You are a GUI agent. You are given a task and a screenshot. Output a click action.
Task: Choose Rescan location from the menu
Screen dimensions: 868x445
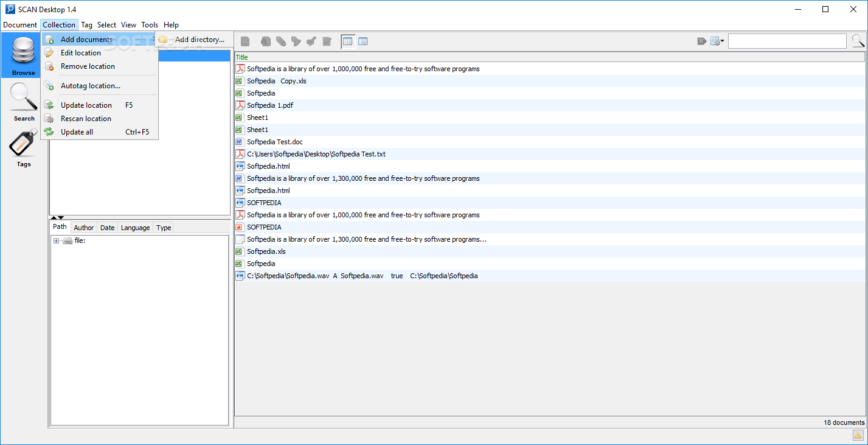point(99,119)
